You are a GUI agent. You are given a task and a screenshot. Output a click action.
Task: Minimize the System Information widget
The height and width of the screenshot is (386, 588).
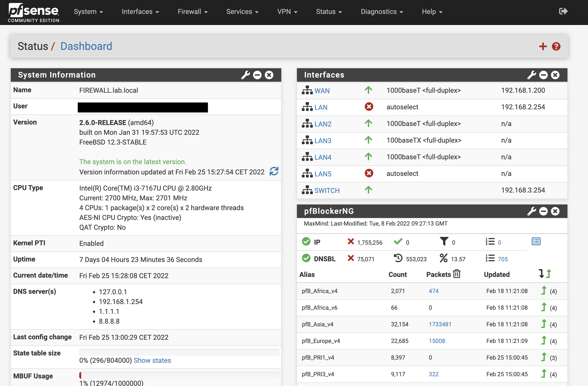257,75
